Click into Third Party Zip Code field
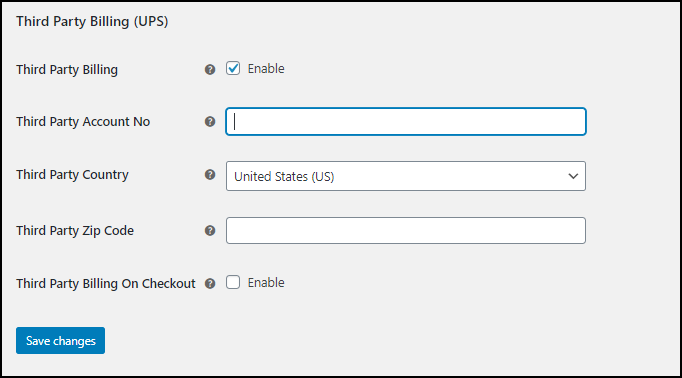This screenshot has width=682, height=378. [x=406, y=231]
